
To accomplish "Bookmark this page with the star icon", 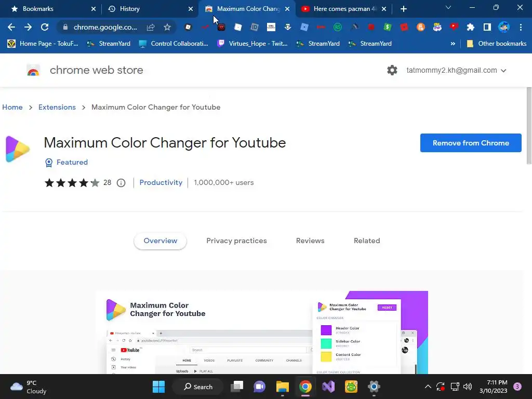I will pyautogui.click(x=167, y=27).
